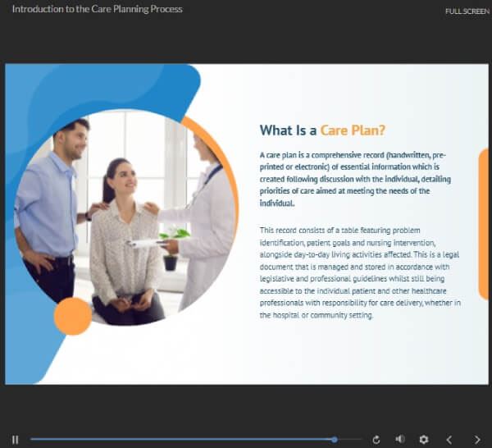Go to the previous slide arrow
This screenshot has width=492, height=448.
pos(449,439)
